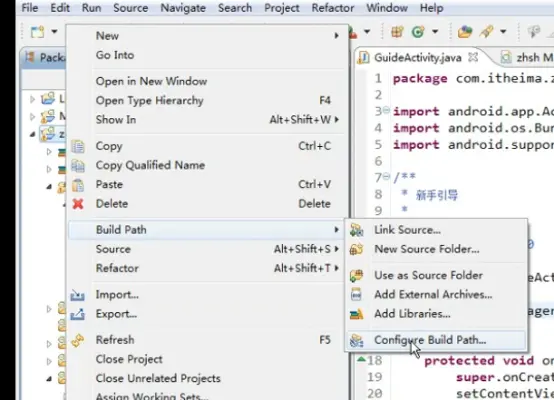
Task: Open the Refactor menu in menu bar
Action: tap(332, 7)
